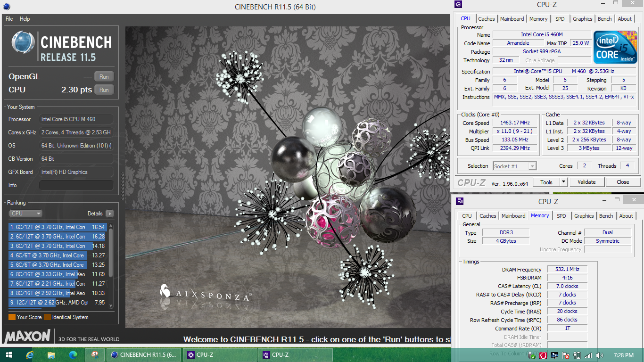Viewport: 644px width, 362px height.
Task: Select ranking row 3 with score 14.18
Action: coord(58,246)
